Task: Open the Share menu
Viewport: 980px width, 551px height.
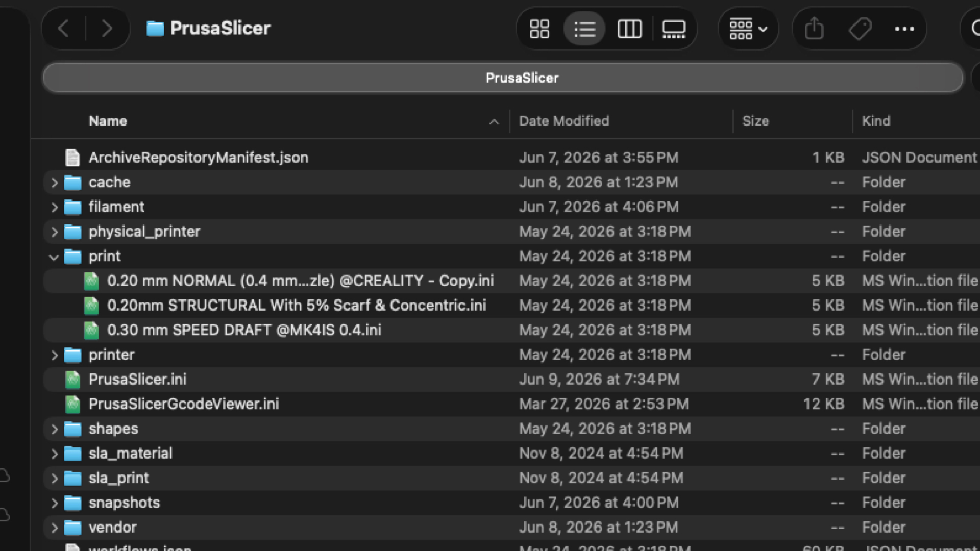Action: [815, 29]
